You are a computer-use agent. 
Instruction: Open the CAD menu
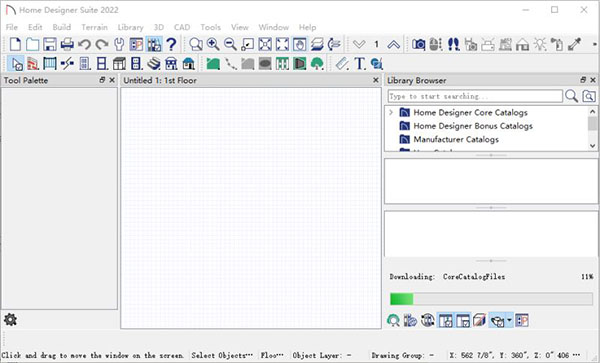click(x=182, y=27)
